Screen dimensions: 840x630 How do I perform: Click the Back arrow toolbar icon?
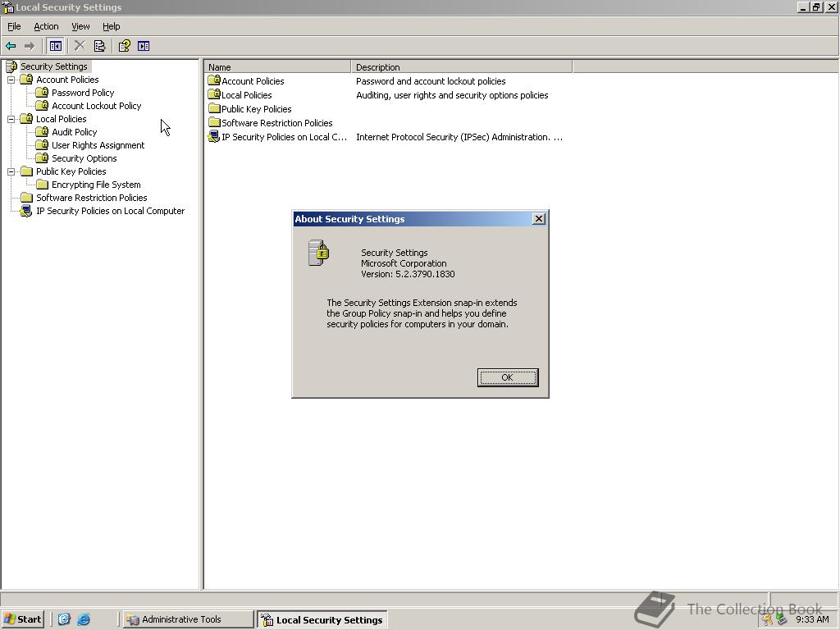tap(11, 46)
